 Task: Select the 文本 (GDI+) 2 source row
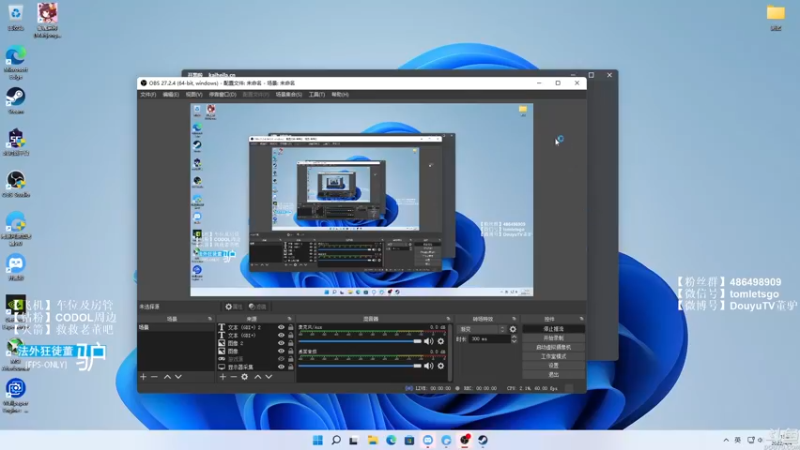pos(255,327)
